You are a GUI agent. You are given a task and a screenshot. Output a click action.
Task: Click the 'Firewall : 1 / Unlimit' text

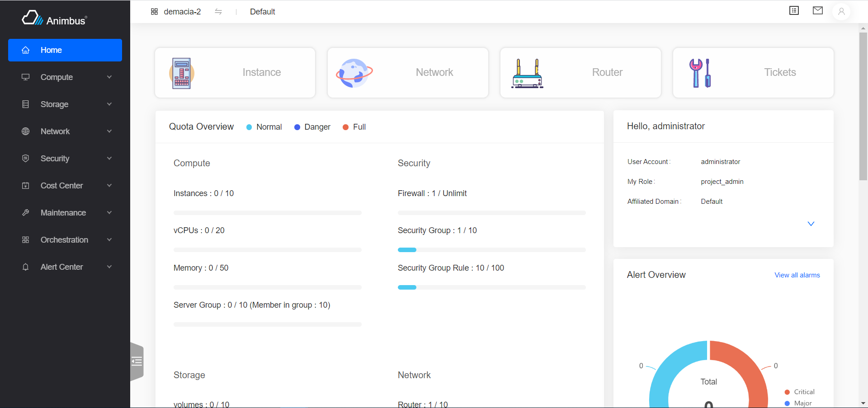[x=432, y=193]
